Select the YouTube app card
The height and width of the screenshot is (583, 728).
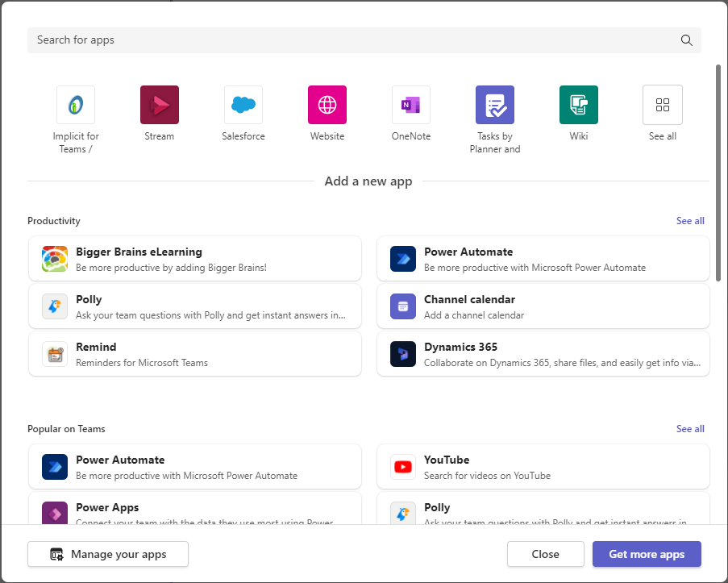543,467
